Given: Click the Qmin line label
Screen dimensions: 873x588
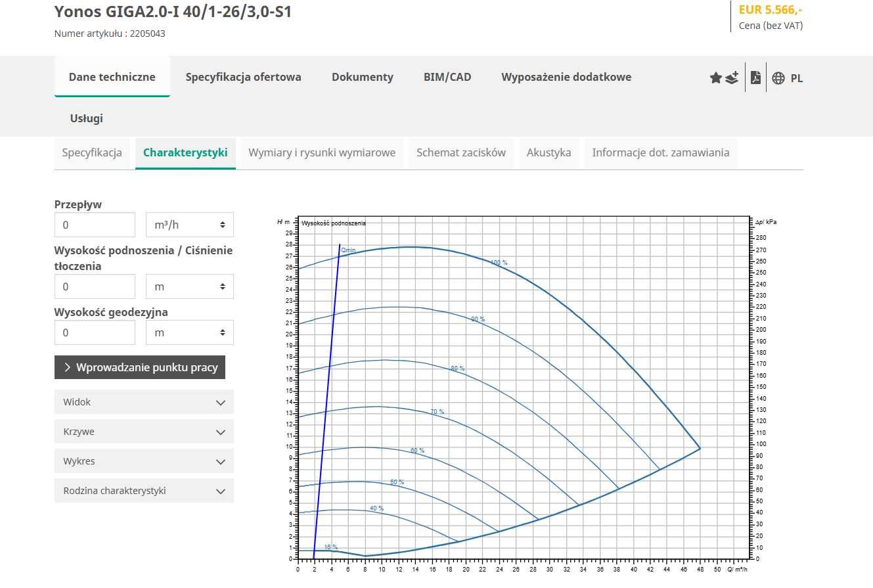Looking at the screenshot, I should [349, 250].
